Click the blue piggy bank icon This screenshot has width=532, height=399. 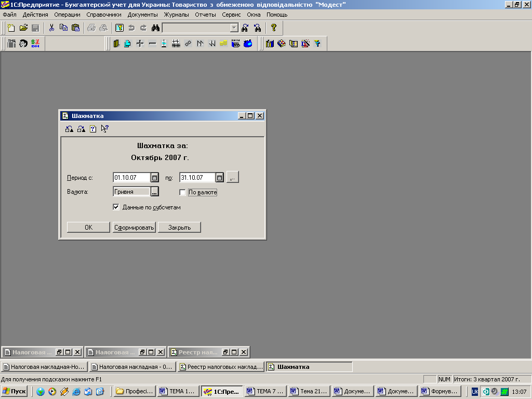[x=248, y=44]
